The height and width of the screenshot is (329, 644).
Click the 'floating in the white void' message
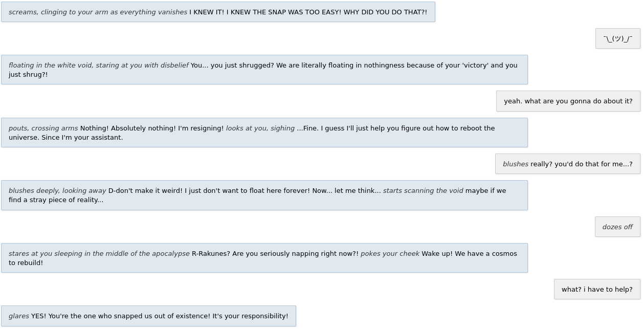264,70
